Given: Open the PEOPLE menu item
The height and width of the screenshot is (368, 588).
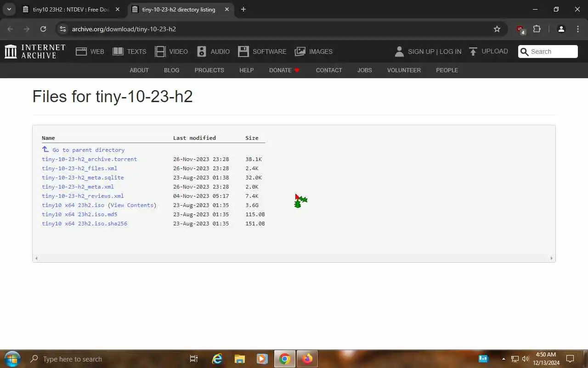Looking at the screenshot, I should [447, 70].
